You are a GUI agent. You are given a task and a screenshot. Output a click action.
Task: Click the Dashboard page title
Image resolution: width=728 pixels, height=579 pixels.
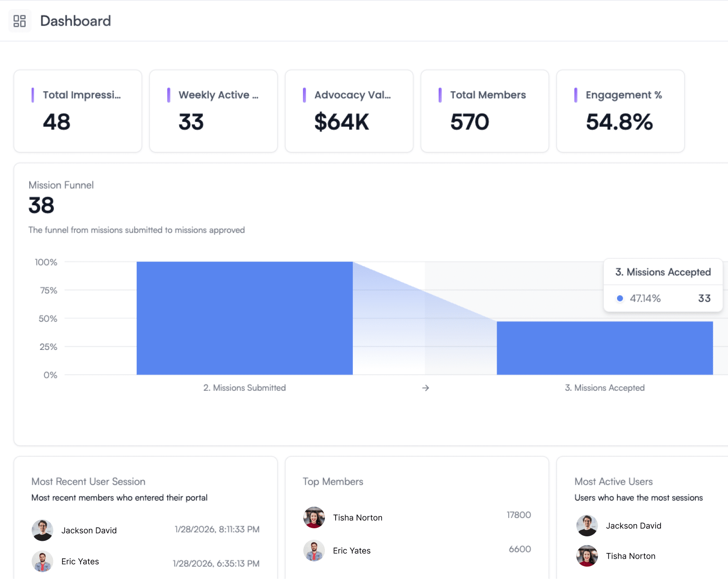[x=75, y=21]
